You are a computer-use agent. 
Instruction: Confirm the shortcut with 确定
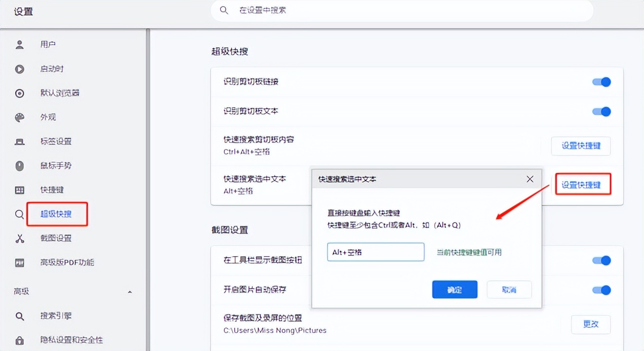[x=454, y=289]
